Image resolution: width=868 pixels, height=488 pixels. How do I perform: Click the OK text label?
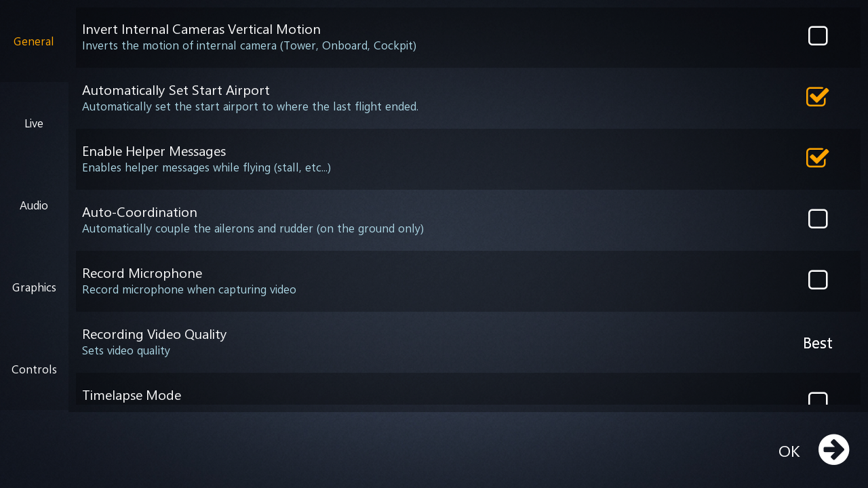[789, 451]
